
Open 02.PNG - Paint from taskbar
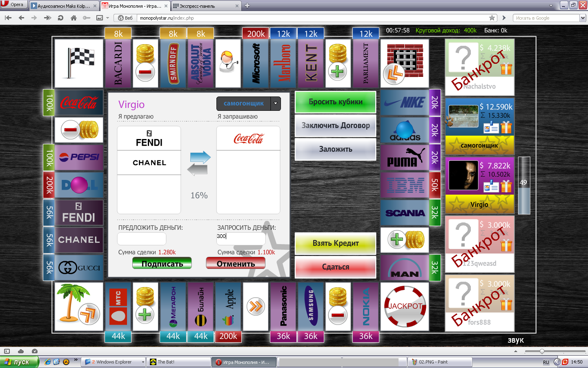pos(440,362)
